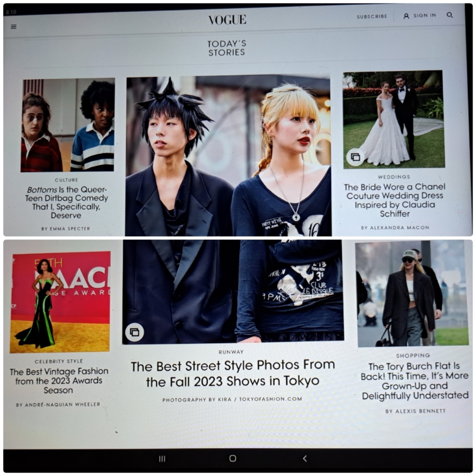Screen dimensions: 476x476
Task: Select the Celebrity Style category label
Action: point(59,361)
